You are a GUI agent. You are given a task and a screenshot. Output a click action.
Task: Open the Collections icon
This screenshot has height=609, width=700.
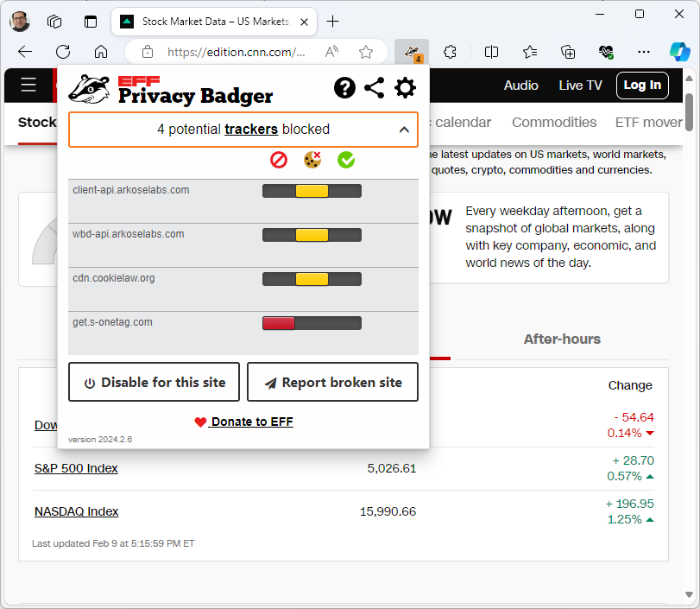[567, 53]
